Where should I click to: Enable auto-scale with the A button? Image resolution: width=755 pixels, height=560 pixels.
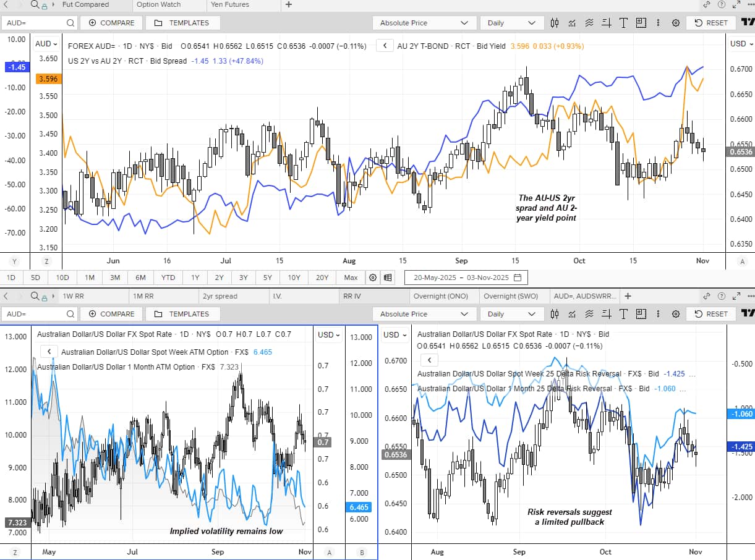(x=741, y=261)
